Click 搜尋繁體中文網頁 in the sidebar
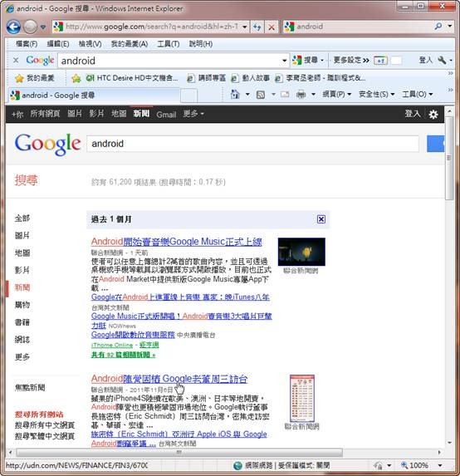 pos(45,436)
